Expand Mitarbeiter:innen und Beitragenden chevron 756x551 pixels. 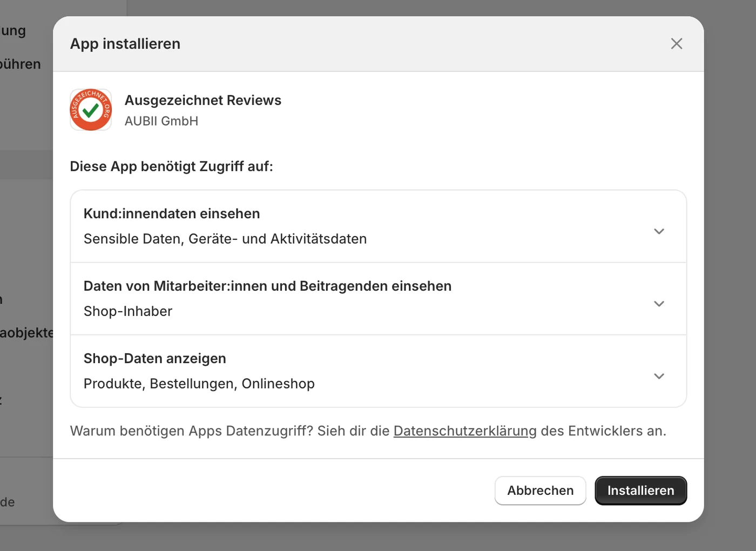coord(659,304)
